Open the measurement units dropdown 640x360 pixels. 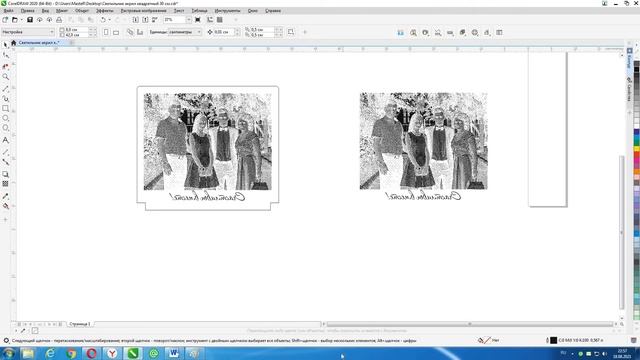199,32
